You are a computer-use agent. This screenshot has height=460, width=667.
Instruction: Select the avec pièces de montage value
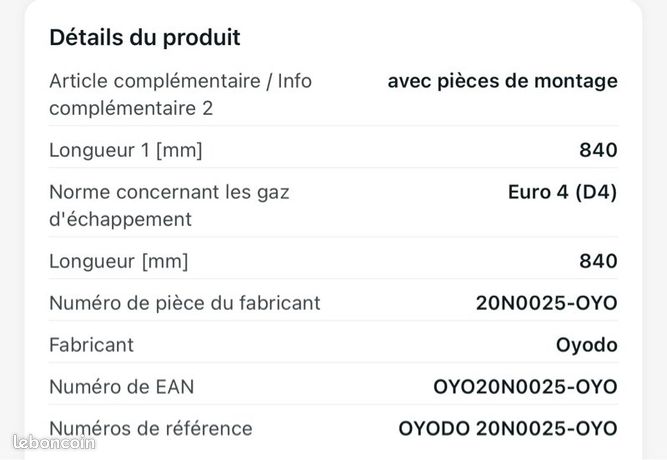click(x=502, y=81)
